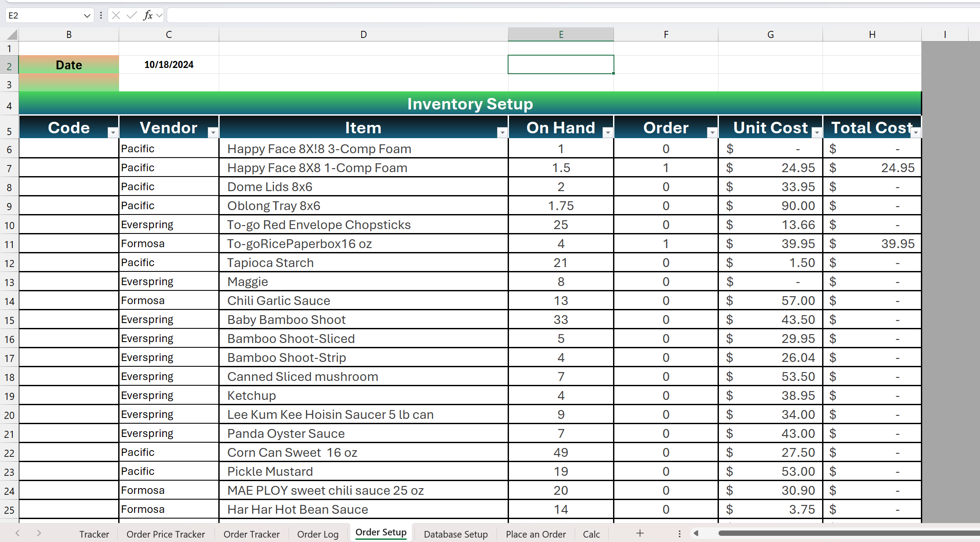Image resolution: width=980 pixels, height=542 pixels.
Task: Click the previous sheet navigation arrow
Action: [18, 533]
